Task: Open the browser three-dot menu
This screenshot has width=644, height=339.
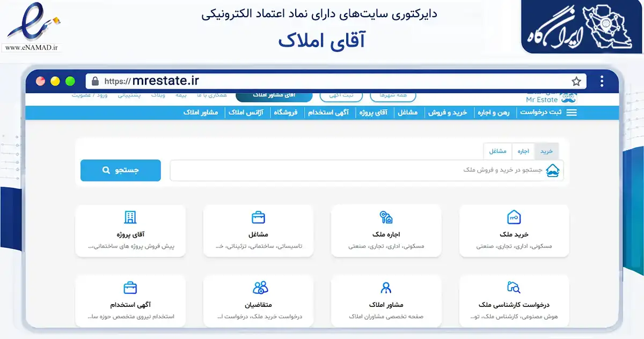Action: (602, 82)
